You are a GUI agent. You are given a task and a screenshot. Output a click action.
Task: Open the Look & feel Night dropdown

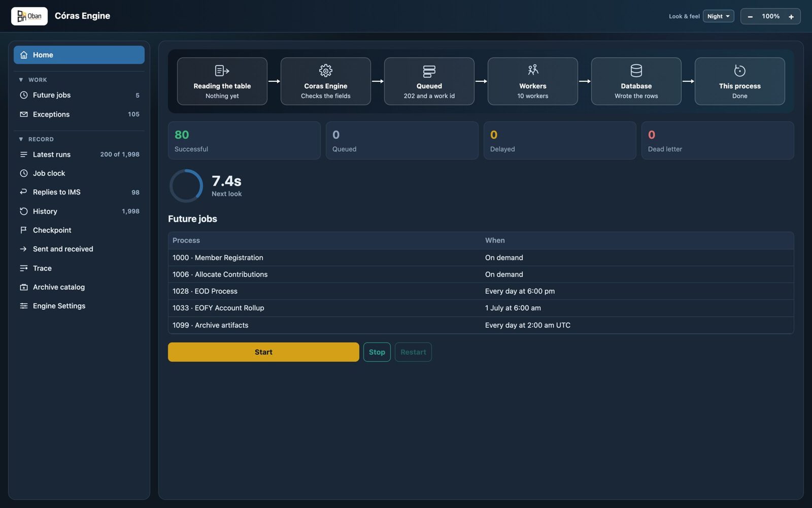718,16
